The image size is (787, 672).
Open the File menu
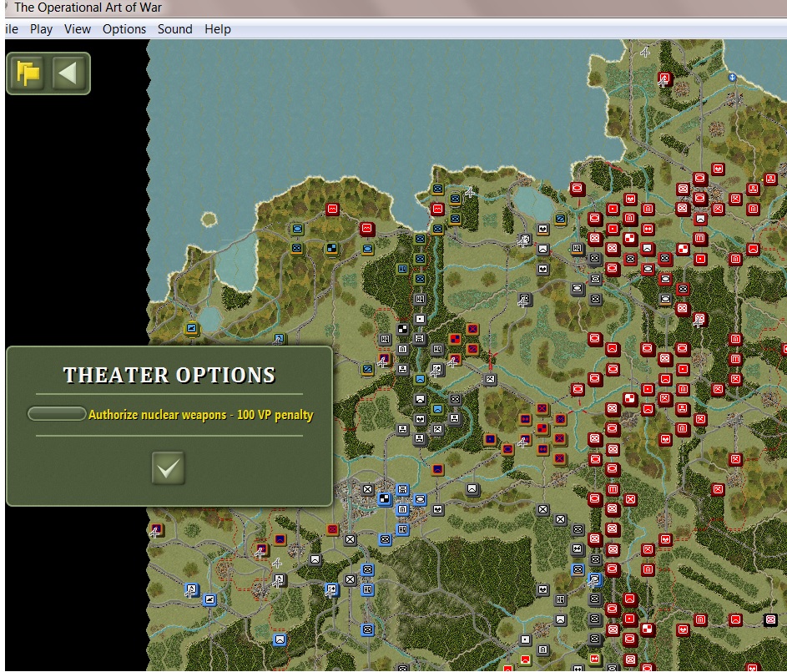pos(11,29)
